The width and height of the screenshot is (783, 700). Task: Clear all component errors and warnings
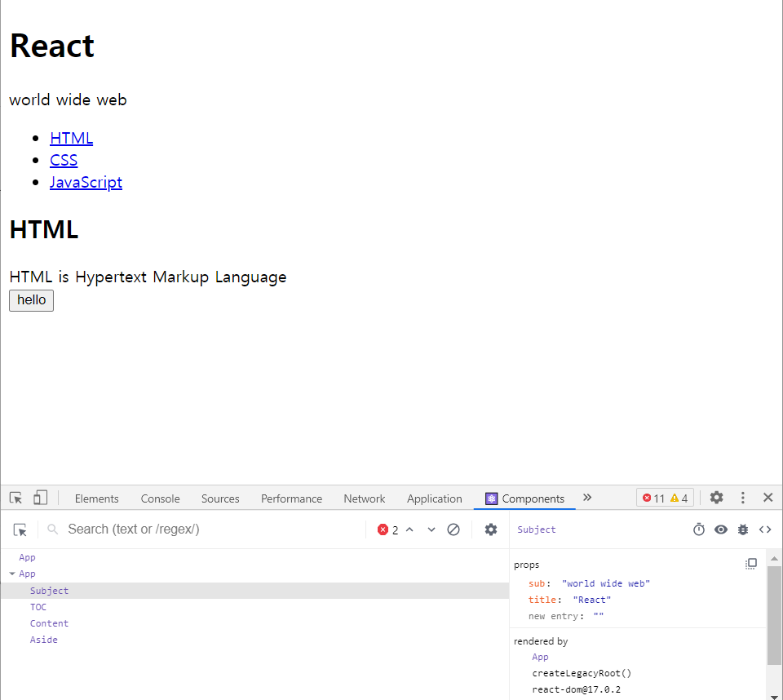click(x=453, y=529)
